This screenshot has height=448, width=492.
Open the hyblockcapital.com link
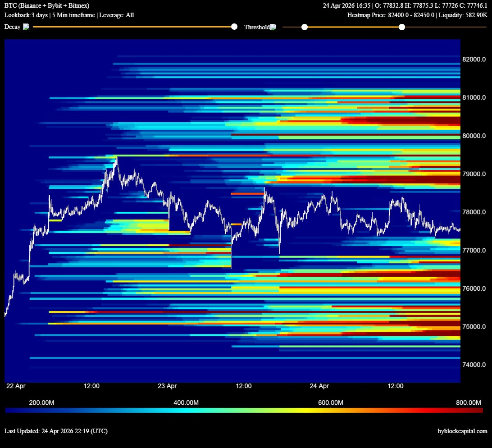click(x=462, y=431)
